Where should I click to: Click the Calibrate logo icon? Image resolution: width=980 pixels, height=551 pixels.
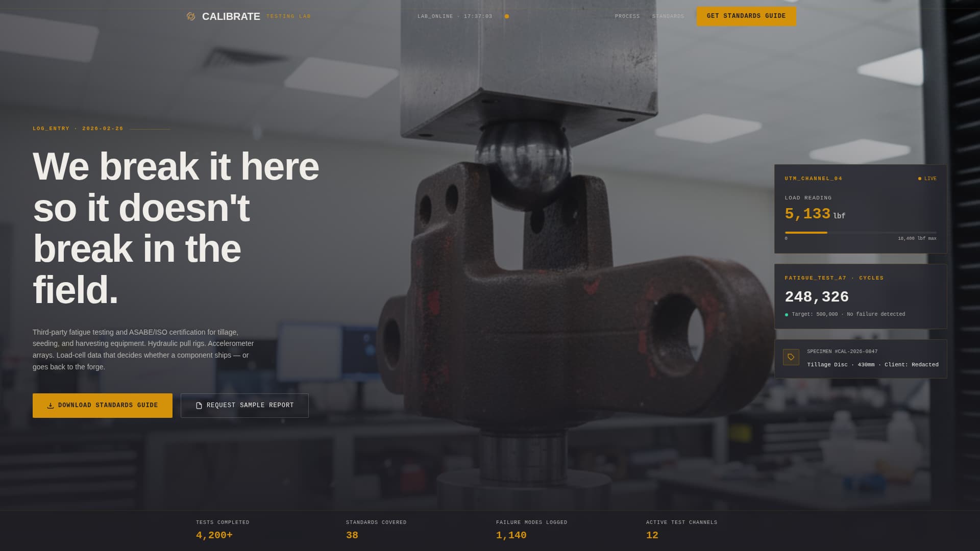click(191, 16)
